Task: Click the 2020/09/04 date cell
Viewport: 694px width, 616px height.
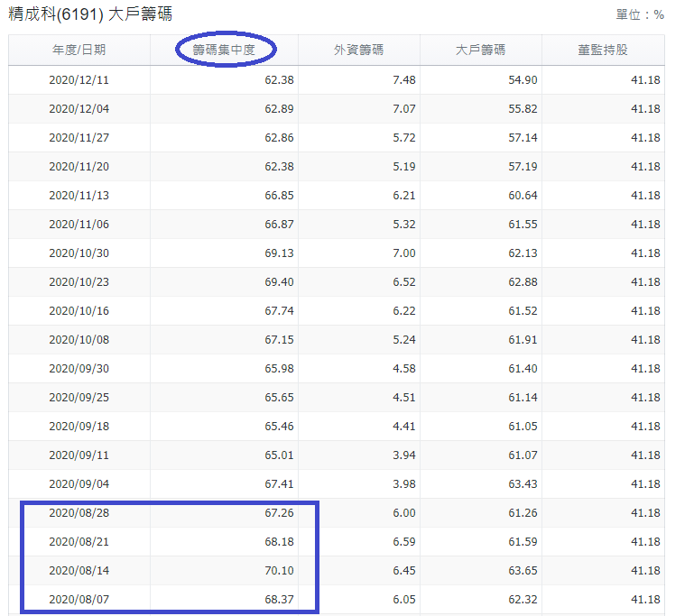Action: pos(79,484)
